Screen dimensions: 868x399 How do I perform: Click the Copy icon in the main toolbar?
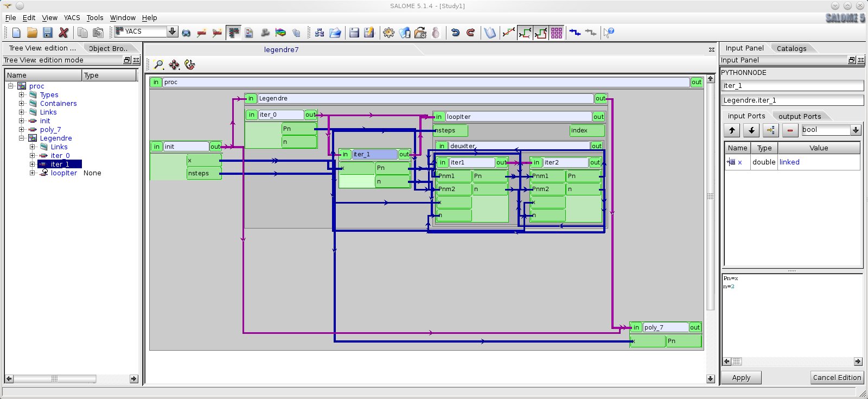tap(82, 33)
